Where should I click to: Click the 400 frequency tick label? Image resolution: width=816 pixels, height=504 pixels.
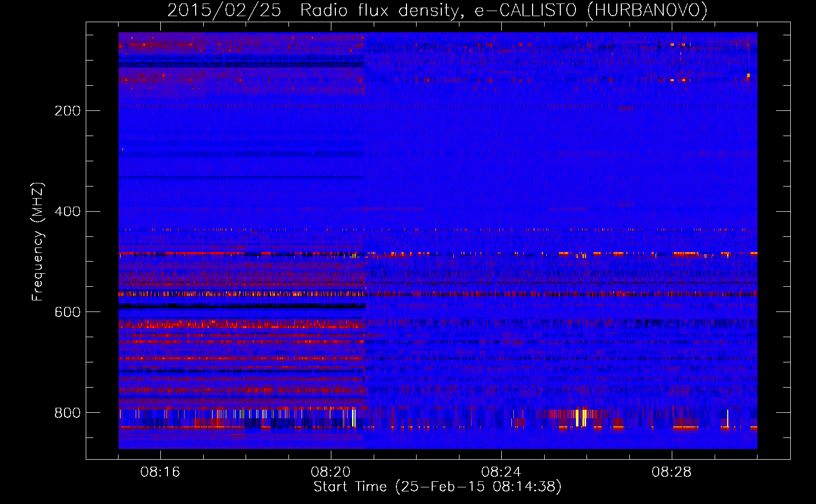pos(68,212)
